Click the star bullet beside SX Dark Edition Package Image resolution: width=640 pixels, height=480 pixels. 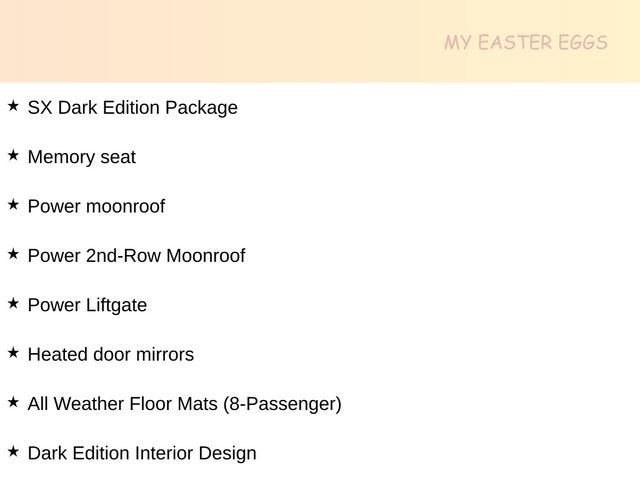tap(13, 105)
